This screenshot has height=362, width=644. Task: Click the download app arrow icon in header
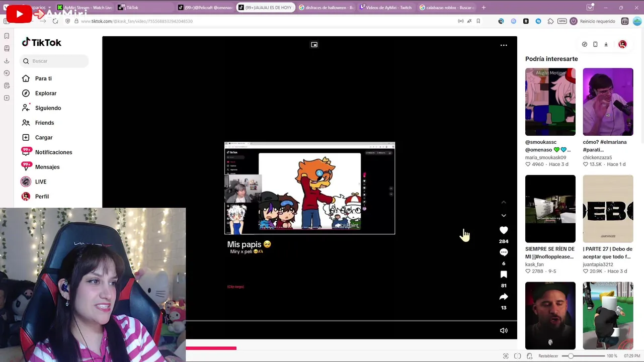[x=606, y=44]
